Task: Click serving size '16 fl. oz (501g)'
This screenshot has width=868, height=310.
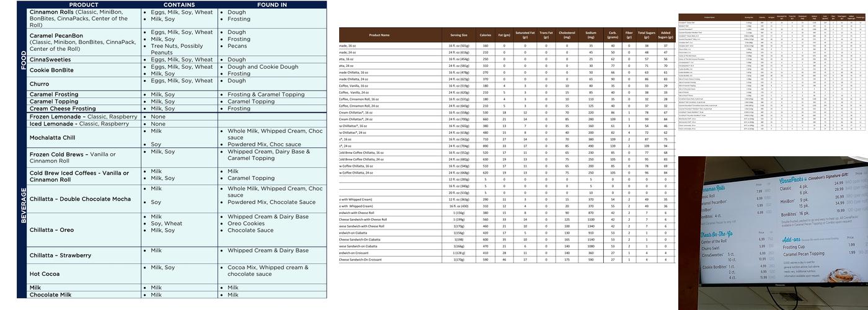Action: pyautogui.click(x=459, y=45)
